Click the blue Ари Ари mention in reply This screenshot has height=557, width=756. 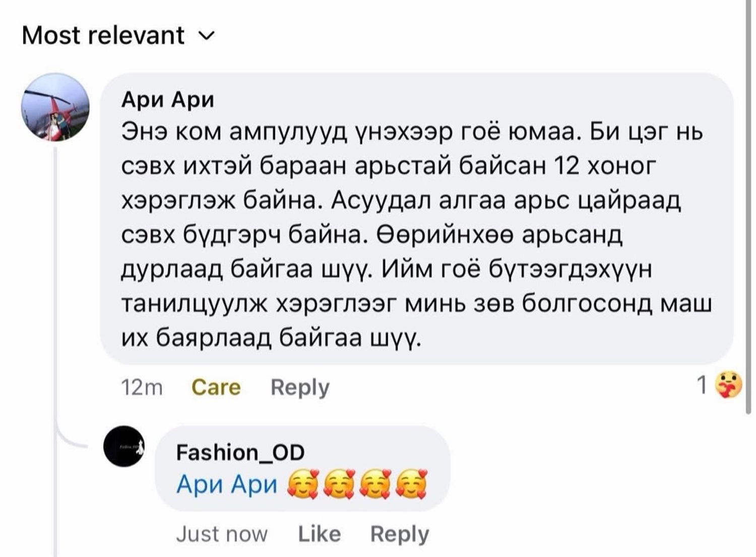227,485
